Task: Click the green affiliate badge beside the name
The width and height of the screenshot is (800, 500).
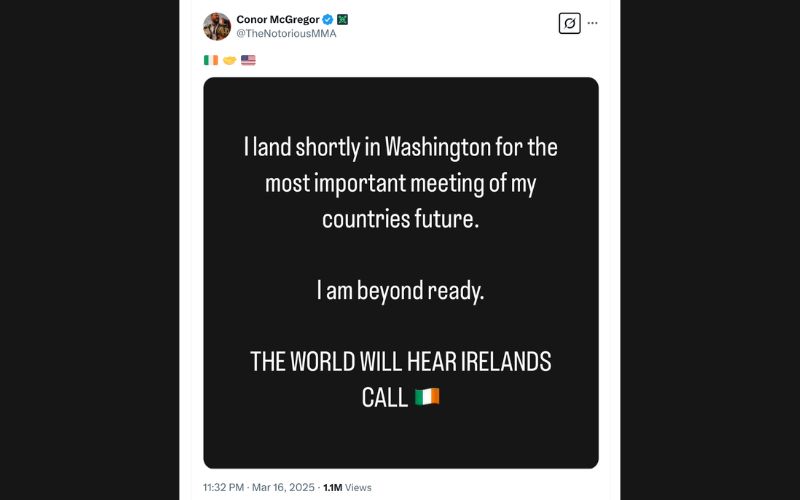Action: point(342,19)
